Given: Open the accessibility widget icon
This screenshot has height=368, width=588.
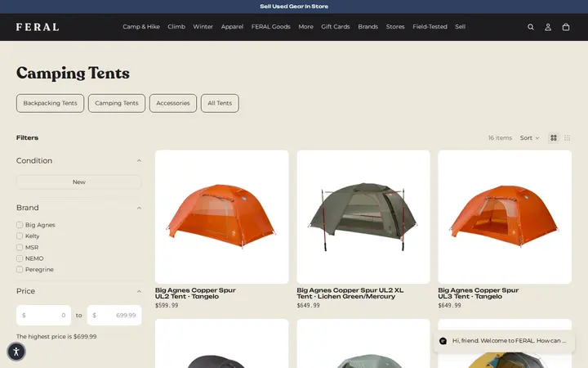Looking at the screenshot, I should [x=16, y=352].
